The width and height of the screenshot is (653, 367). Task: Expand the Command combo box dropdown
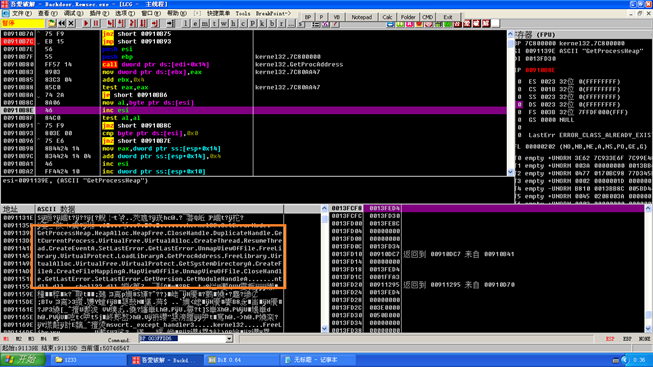click(229, 339)
